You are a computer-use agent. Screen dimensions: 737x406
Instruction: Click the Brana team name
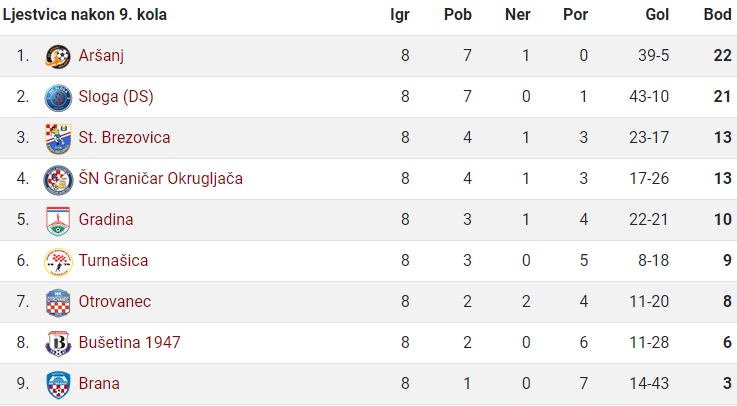(99, 383)
